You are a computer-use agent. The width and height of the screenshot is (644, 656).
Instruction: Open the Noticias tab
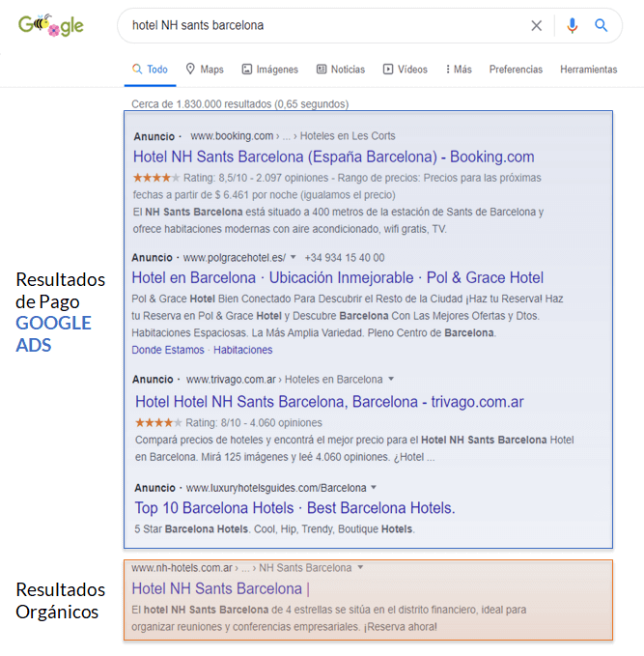point(341,69)
